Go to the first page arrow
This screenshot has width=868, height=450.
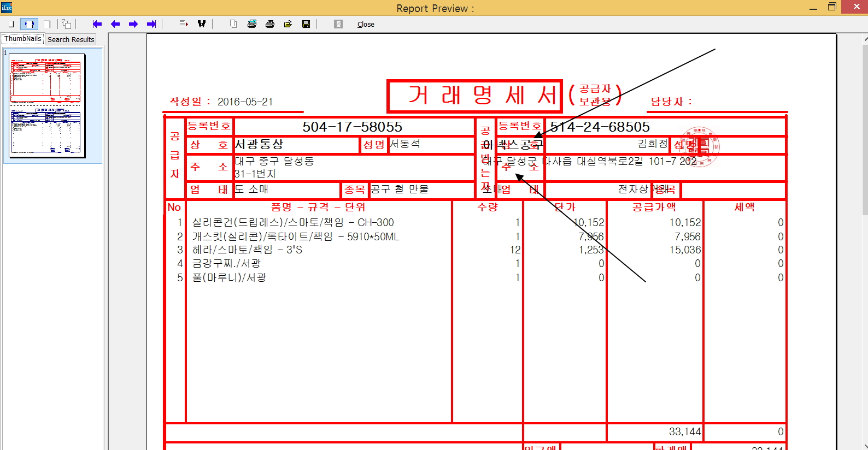point(97,24)
